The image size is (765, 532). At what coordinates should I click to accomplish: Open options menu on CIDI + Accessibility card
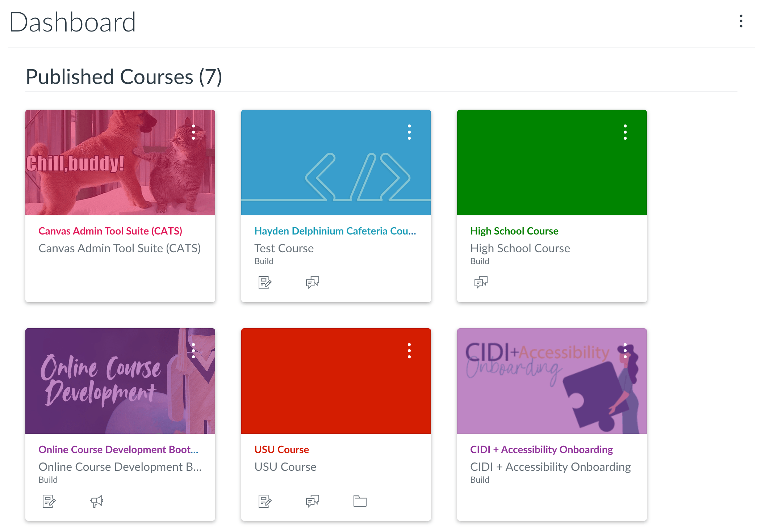pos(625,350)
